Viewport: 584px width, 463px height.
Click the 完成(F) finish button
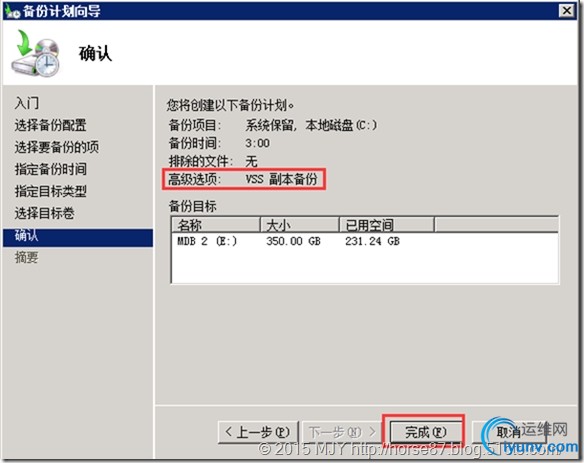(x=425, y=432)
